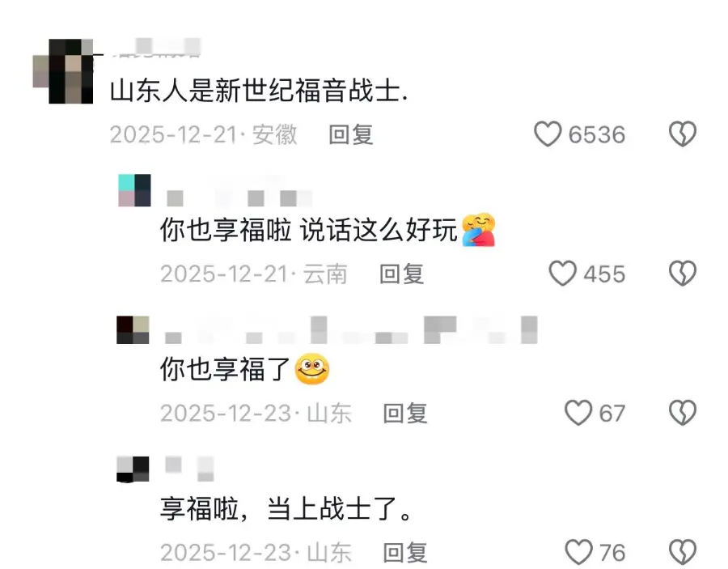728x569 pixels.
Task: Open avatar of the Yunnan replier
Action: pyautogui.click(x=134, y=190)
